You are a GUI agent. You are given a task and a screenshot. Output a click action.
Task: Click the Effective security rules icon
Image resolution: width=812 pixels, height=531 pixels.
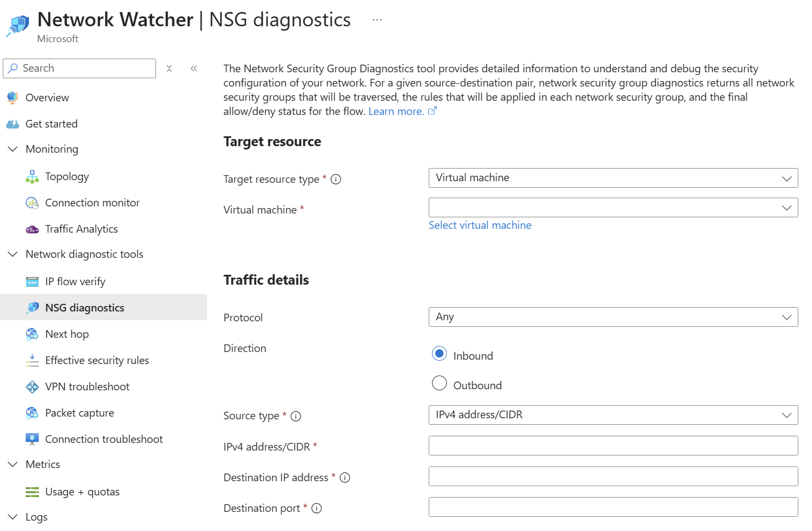pos(32,361)
